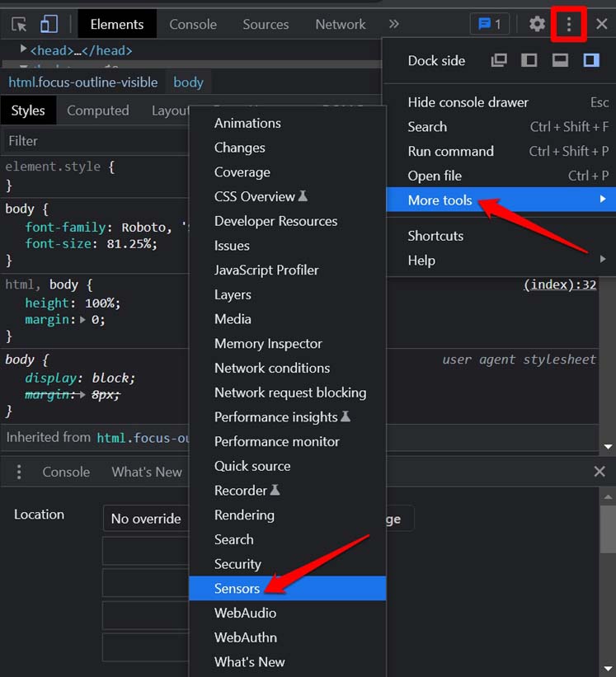
Task: Open the drawer three-dot menu
Action: (19, 472)
